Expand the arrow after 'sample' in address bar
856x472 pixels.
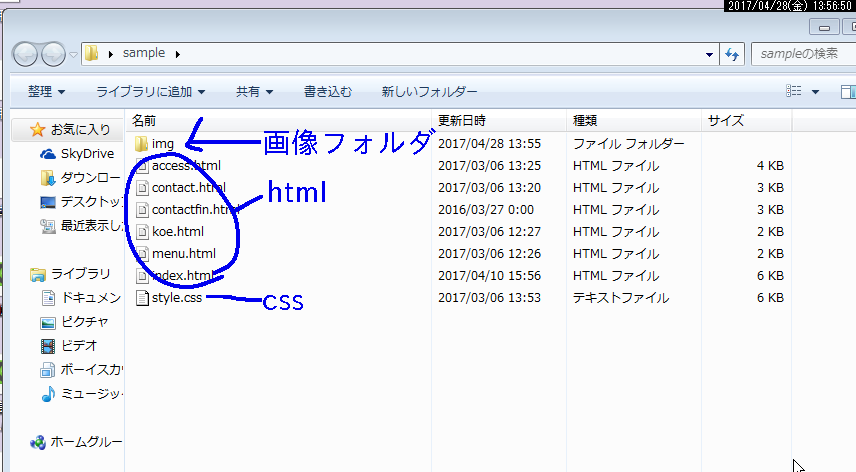click(x=177, y=54)
